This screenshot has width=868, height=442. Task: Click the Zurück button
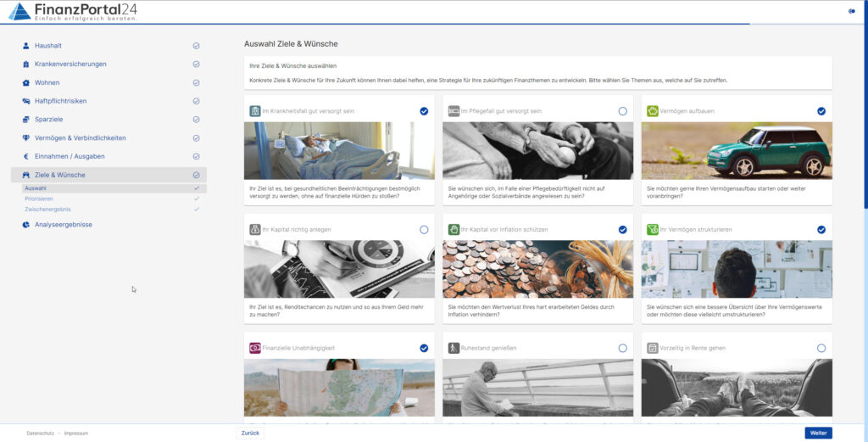(x=249, y=433)
